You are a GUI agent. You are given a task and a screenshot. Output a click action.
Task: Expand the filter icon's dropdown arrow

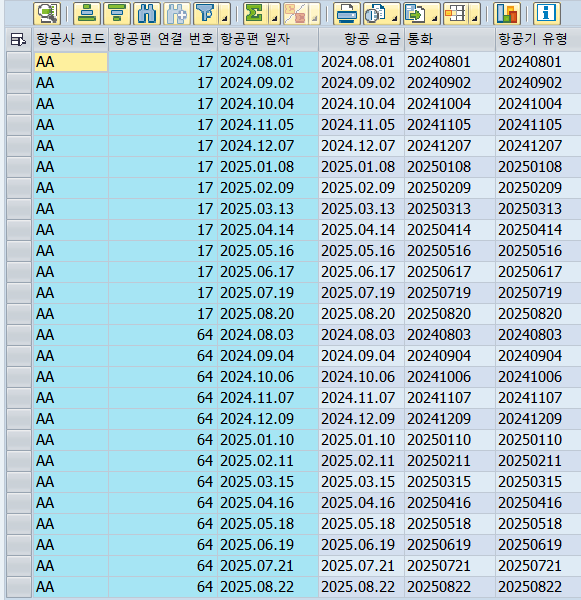pos(225,13)
